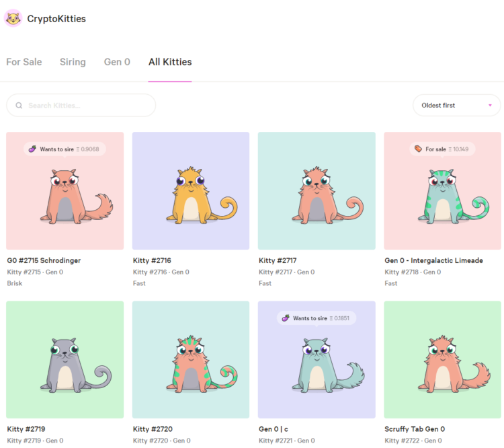Open the Intergalactic Limeade kitty image
Image resolution: width=504 pixels, height=448 pixels.
(442, 191)
